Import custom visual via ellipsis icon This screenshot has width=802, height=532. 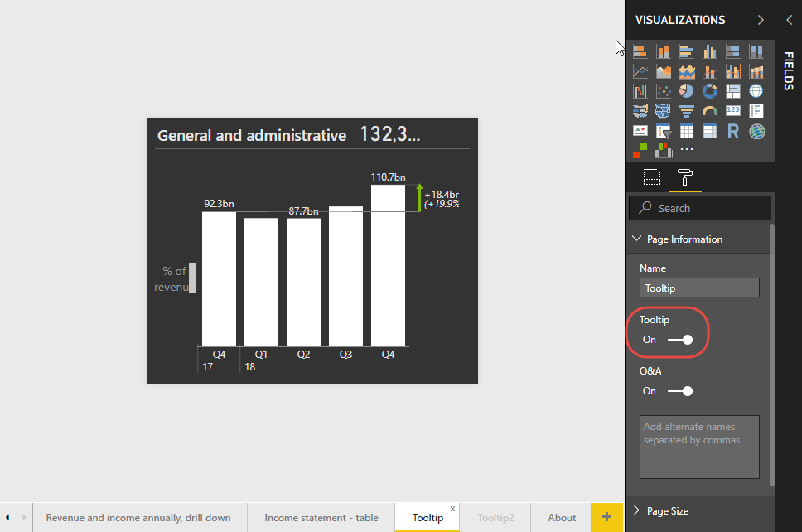[x=687, y=150]
